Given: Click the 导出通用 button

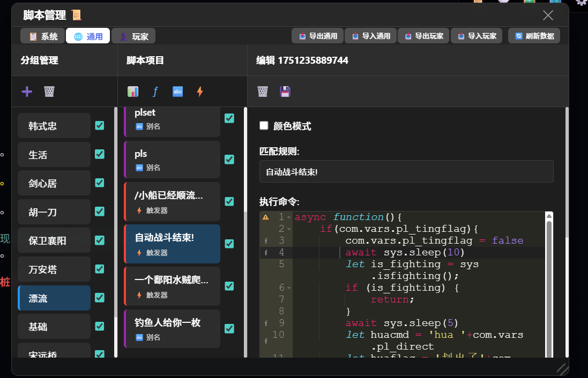Looking at the screenshot, I should pyautogui.click(x=317, y=36).
